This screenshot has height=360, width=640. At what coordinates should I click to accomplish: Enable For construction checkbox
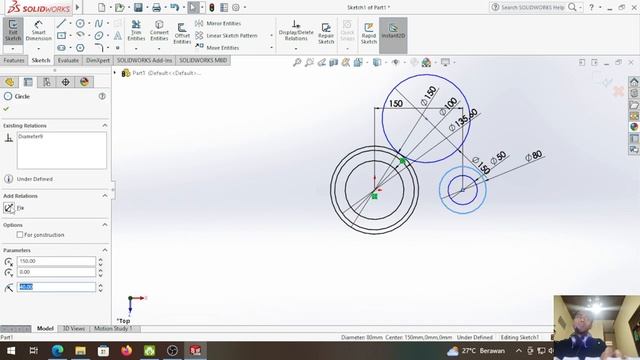tap(20, 235)
